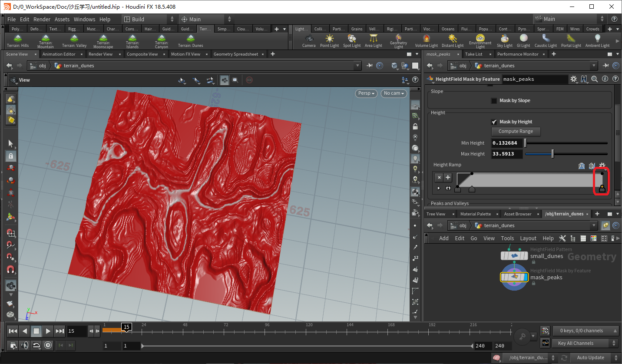Switch to the Geometry Spreadsheet tab
Screen dimensions: 622x364
236,54
